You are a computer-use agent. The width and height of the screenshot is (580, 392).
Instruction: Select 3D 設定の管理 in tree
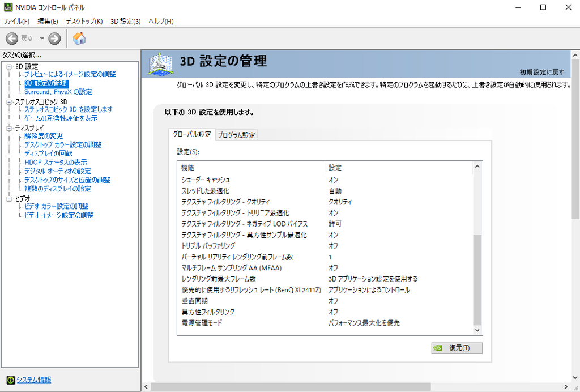[x=46, y=83]
